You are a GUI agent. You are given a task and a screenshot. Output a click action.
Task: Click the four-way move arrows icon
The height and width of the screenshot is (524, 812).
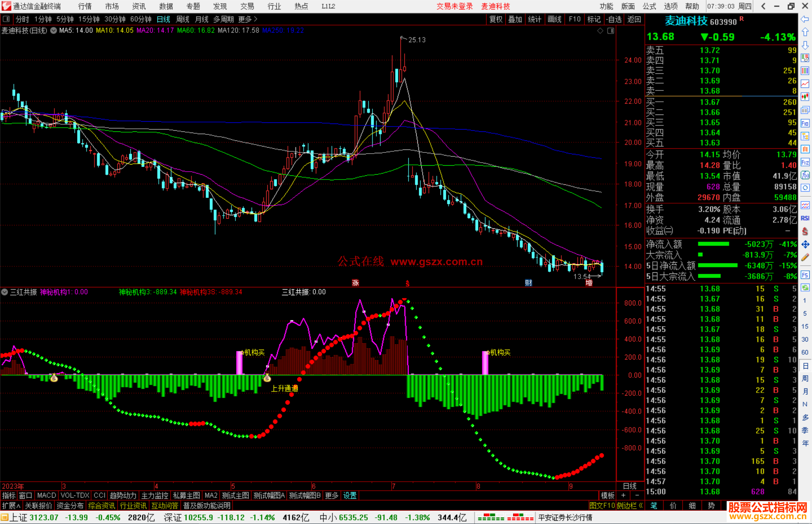tap(805, 245)
